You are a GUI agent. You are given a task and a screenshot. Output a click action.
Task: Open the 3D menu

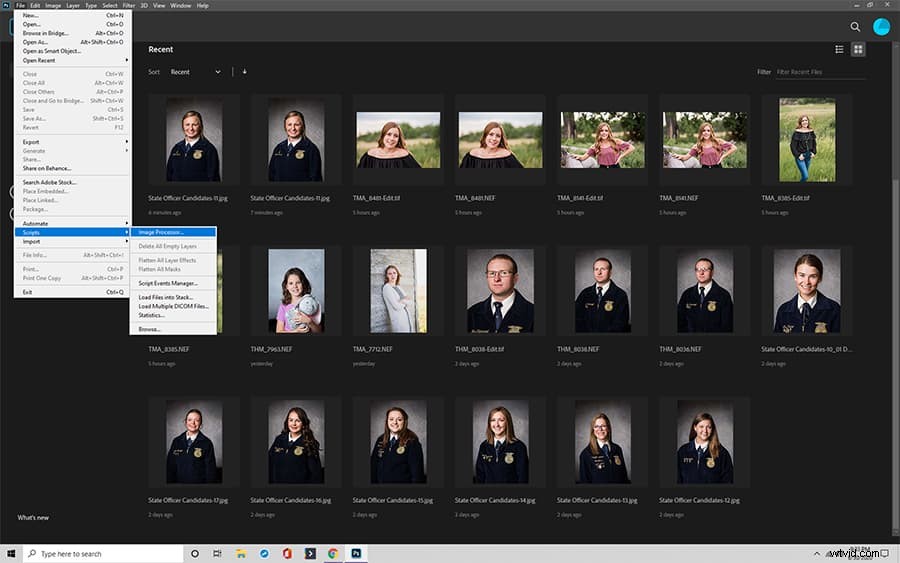(144, 5)
